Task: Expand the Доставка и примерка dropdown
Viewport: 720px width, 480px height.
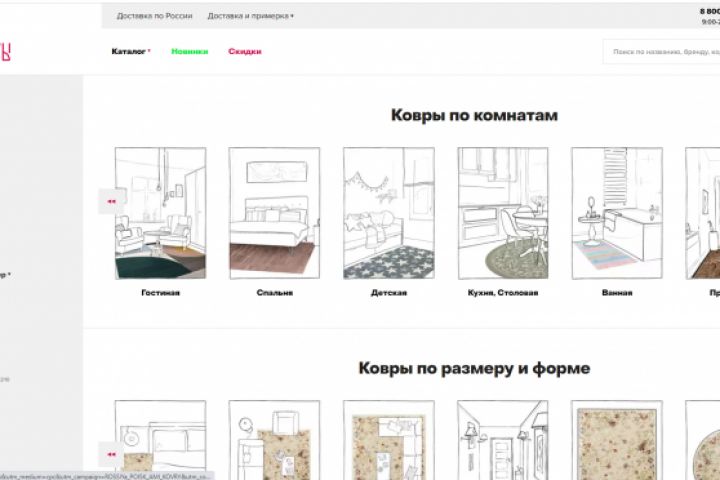Action: pos(250,16)
